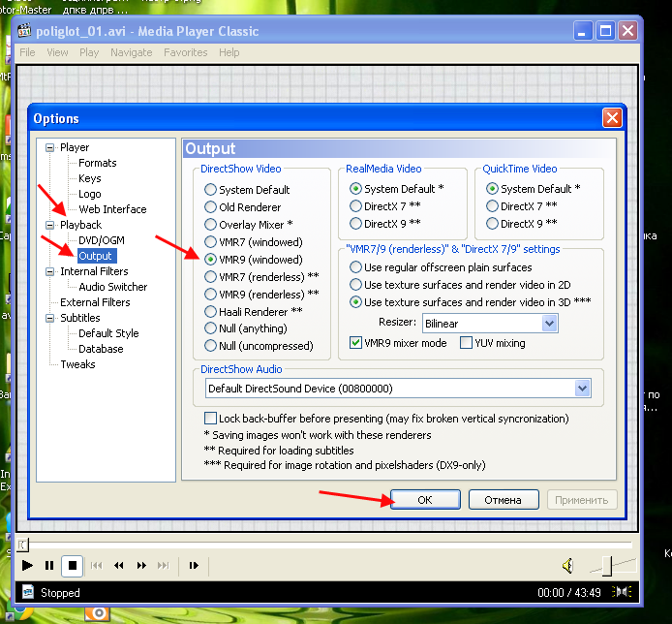Open Audio Switcher settings

point(112,287)
